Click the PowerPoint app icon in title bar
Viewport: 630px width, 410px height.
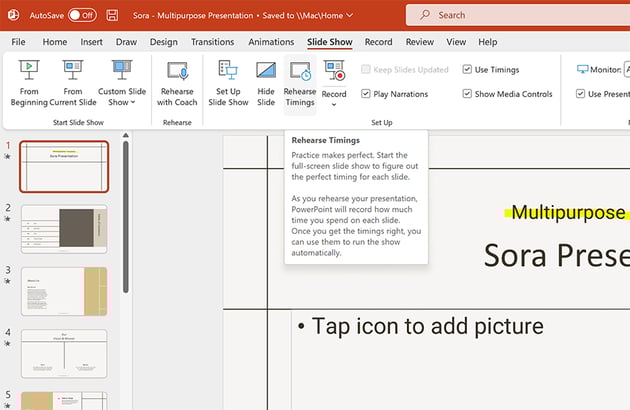click(x=14, y=15)
